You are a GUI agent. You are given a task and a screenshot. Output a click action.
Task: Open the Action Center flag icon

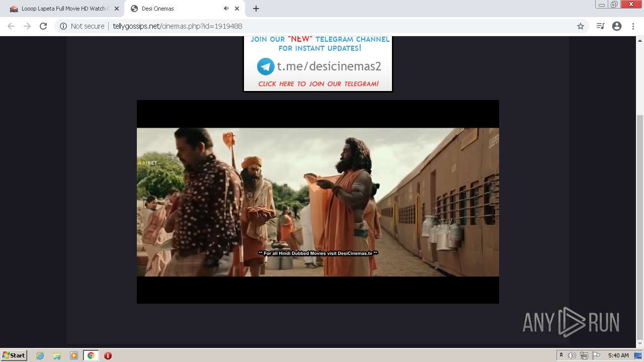tap(596, 355)
